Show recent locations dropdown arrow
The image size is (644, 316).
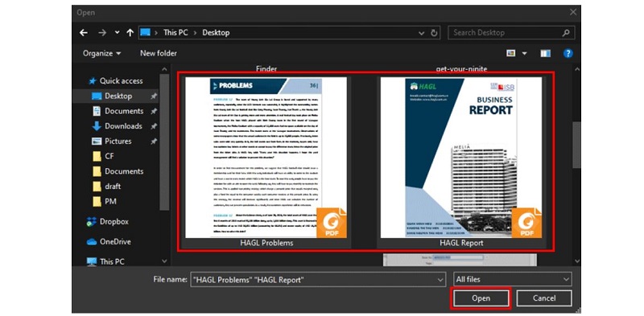pyautogui.click(x=117, y=33)
